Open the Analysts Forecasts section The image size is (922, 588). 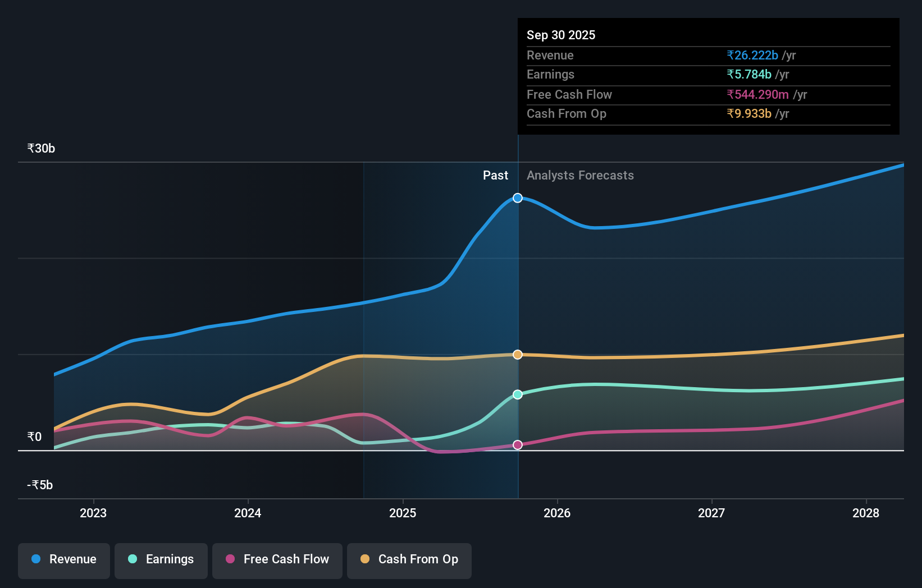click(x=580, y=175)
